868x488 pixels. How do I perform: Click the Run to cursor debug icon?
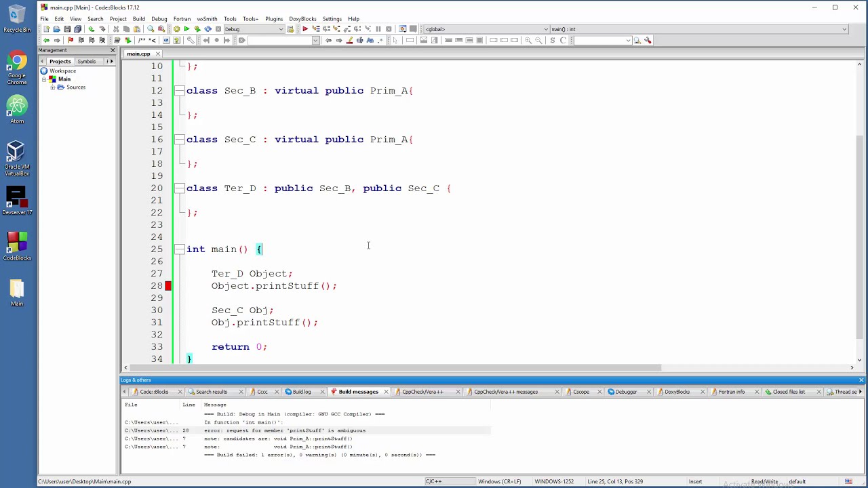(316, 29)
